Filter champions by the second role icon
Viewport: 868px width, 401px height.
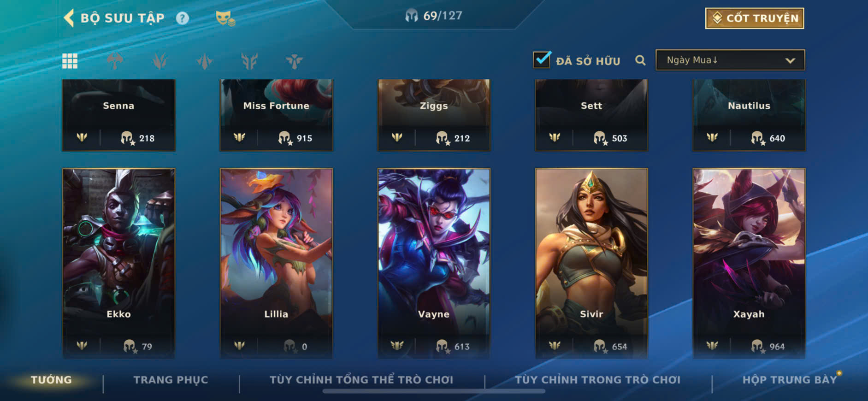click(159, 61)
